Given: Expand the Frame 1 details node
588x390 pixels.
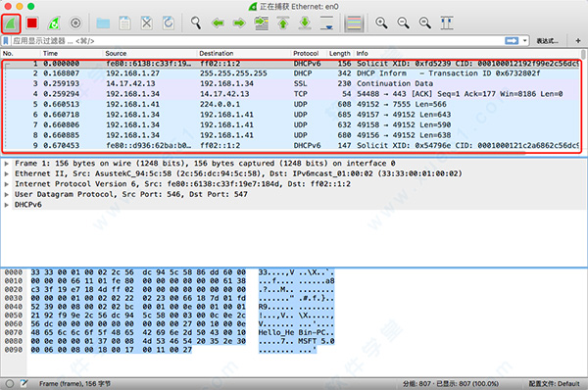Looking at the screenshot, I should 7,164.
